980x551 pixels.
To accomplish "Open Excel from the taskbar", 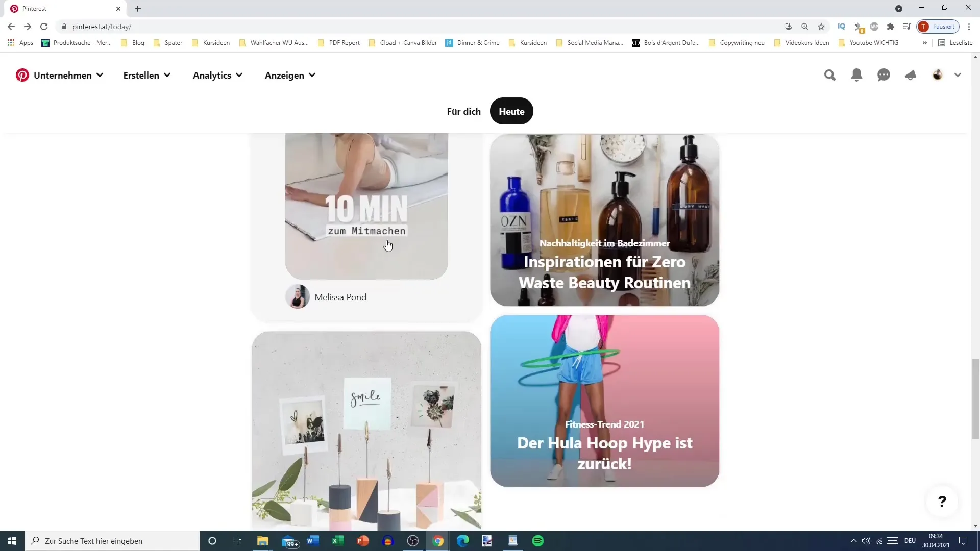I will click(x=338, y=541).
